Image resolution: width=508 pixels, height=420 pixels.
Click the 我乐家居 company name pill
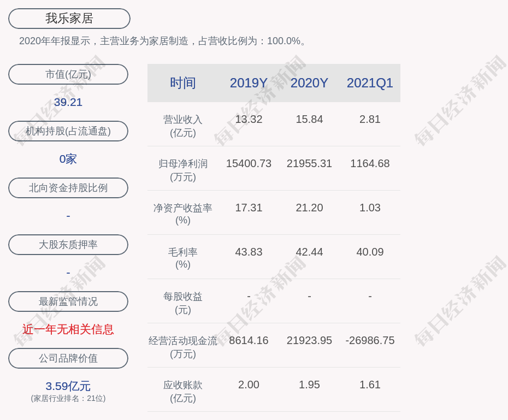[69, 19]
